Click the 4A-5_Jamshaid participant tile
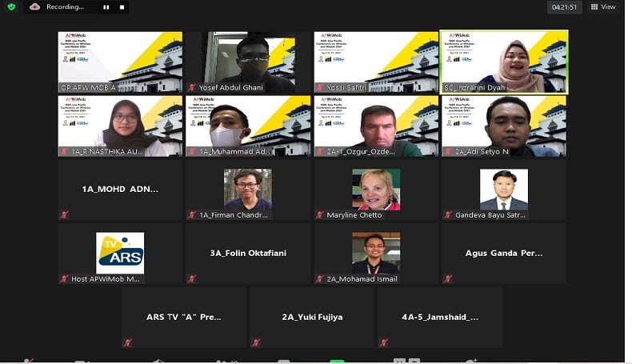 [440, 317]
